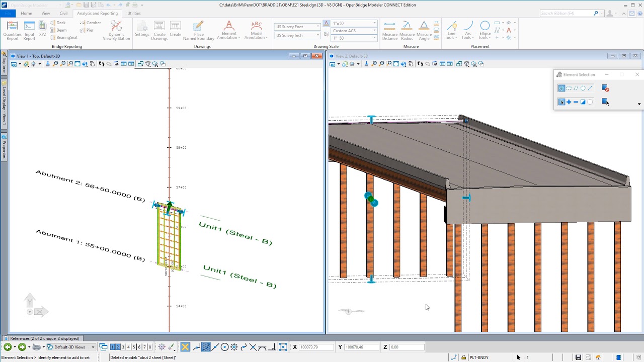644x362 pixels.
Task: Click the Save icon in status bar
Action: tap(579, 357)
